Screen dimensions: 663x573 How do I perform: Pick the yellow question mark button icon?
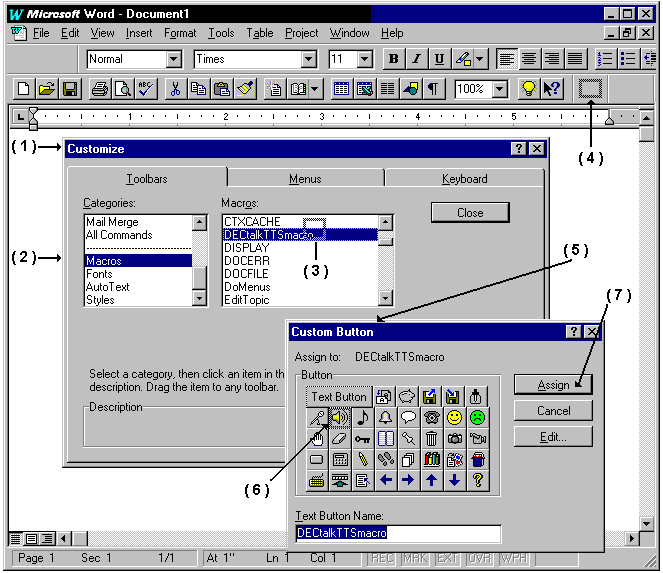click(x=478, y=480)
